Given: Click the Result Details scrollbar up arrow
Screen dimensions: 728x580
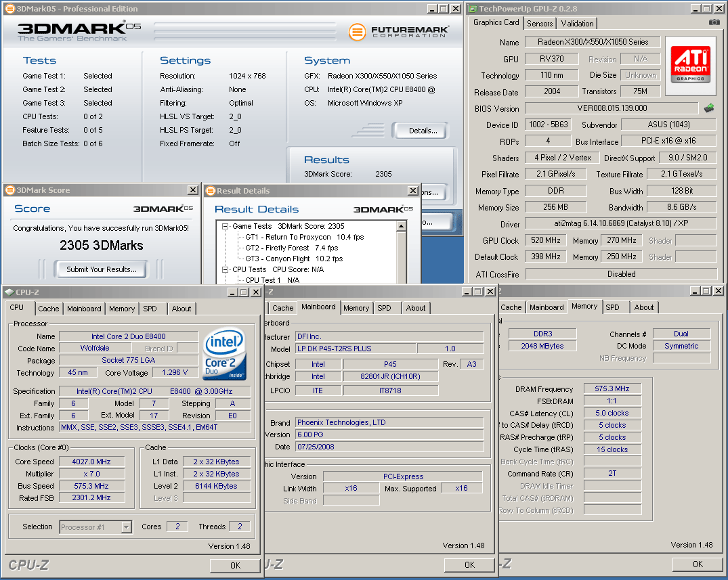Looking at the screenshot, I should (x=401, y=226).
